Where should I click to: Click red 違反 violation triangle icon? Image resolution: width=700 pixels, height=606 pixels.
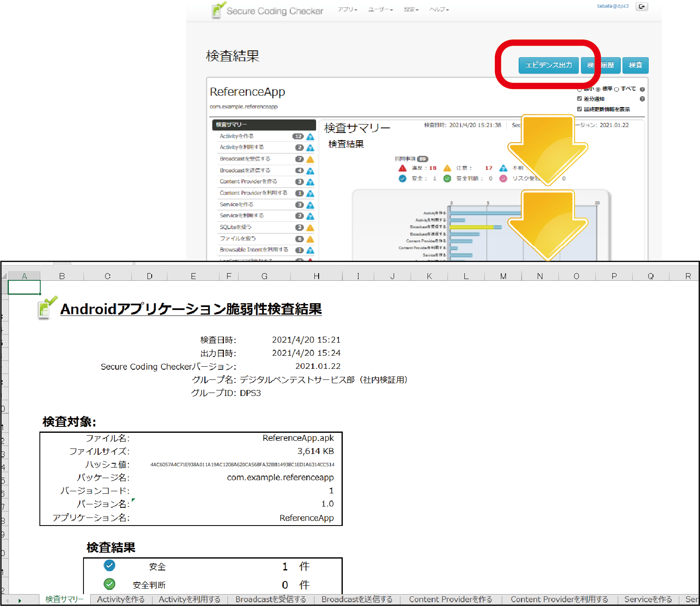(x=403, y=168)
